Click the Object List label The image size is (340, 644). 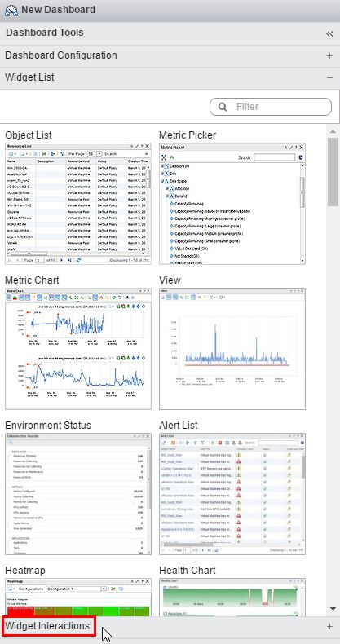[x=29, y=135]
